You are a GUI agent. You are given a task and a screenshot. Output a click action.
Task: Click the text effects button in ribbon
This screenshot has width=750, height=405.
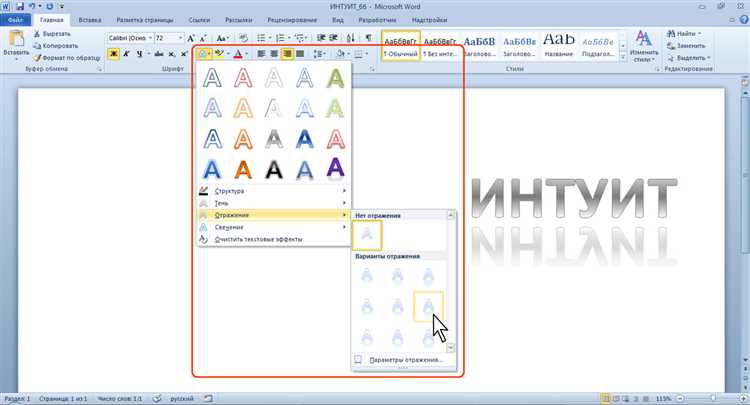[203, 52]
